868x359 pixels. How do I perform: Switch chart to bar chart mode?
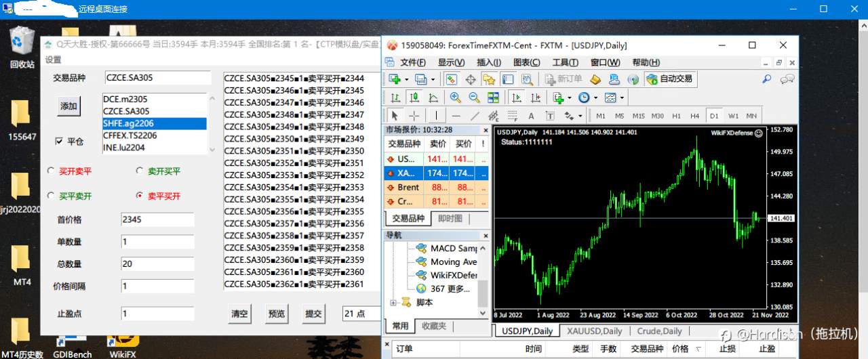coord(395,98)
